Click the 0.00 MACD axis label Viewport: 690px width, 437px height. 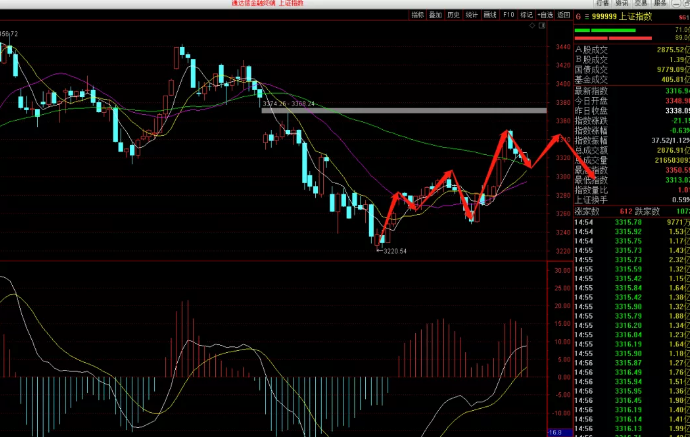[564, 377]
